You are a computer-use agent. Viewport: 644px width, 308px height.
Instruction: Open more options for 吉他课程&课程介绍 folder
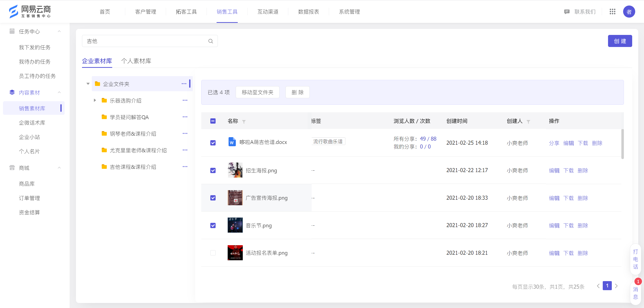(185, 167)
